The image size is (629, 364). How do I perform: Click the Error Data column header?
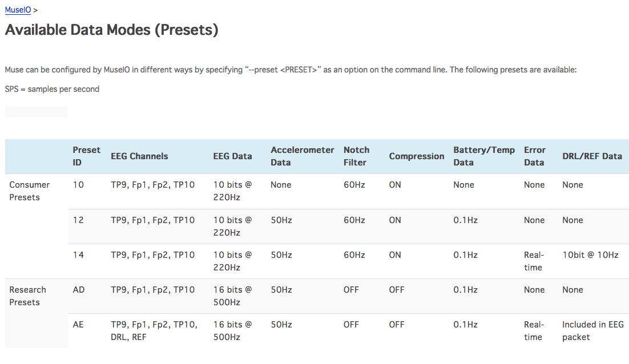(x=534, y=156)
